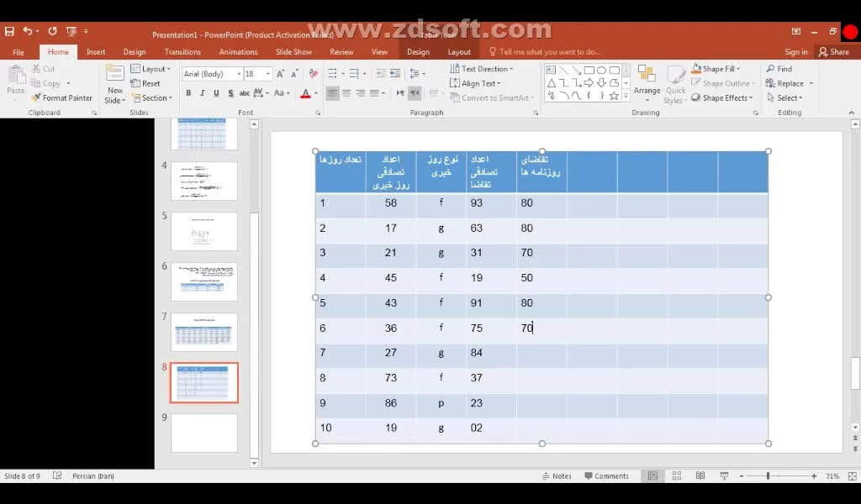Select the Rectangle shape in gallery
861x504 pixels.
589,71
